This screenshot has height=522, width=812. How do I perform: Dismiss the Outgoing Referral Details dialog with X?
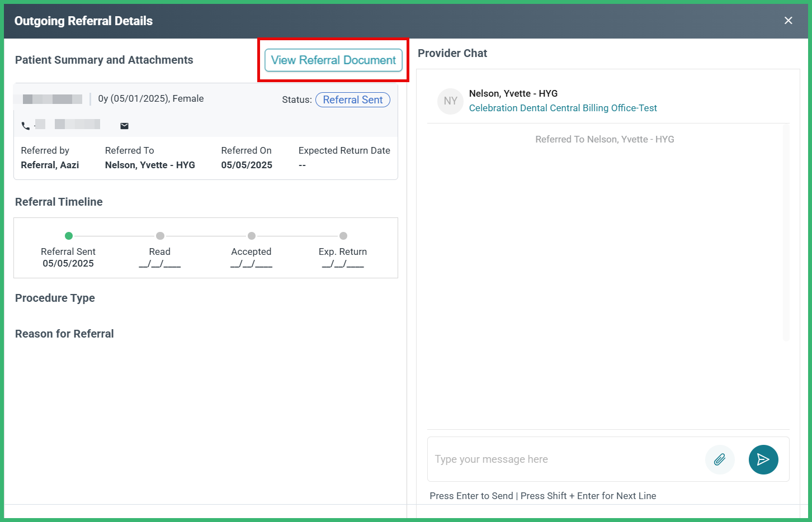[788, 20]
